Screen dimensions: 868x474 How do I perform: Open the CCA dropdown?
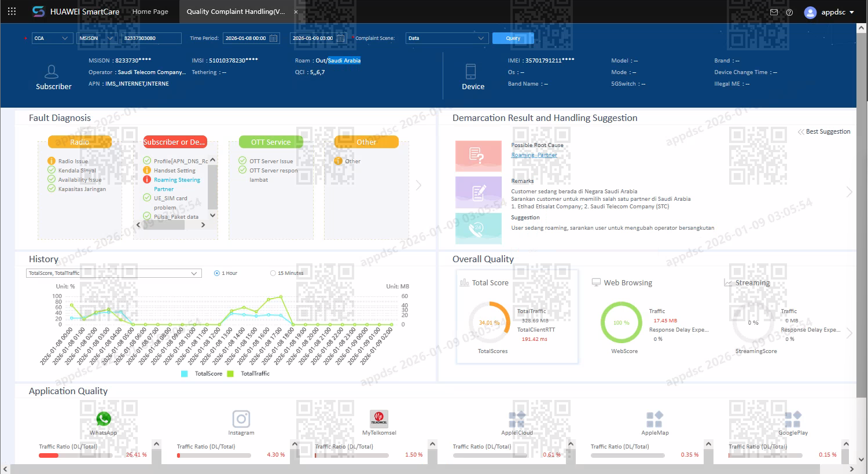52,38
